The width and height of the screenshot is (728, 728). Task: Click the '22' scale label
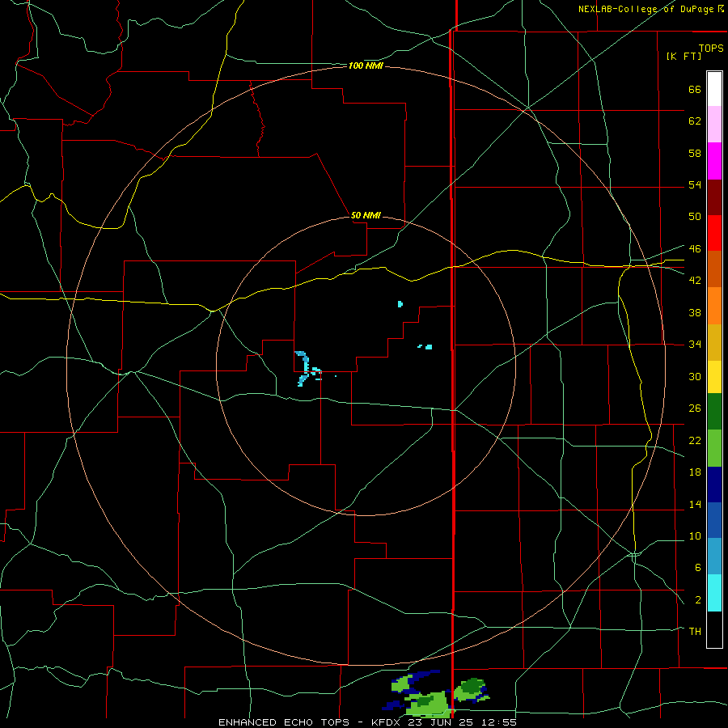click(695, 440)
